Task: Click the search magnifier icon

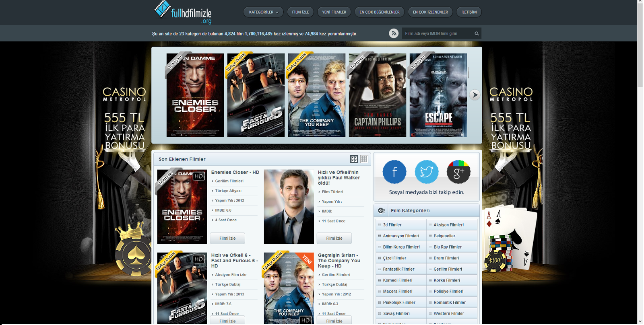Action: pos(477,33)
